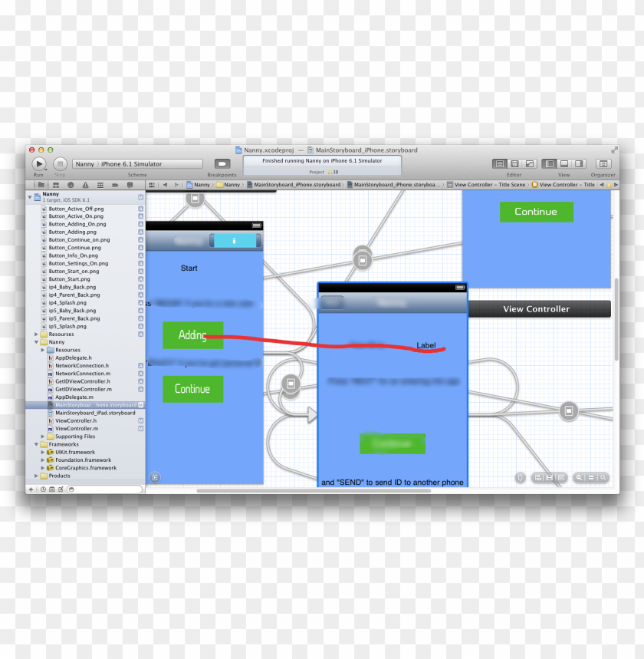This screenshot has width=644, height=659.
Task: Switch to the Assistant editor
Action: point(514,163)
